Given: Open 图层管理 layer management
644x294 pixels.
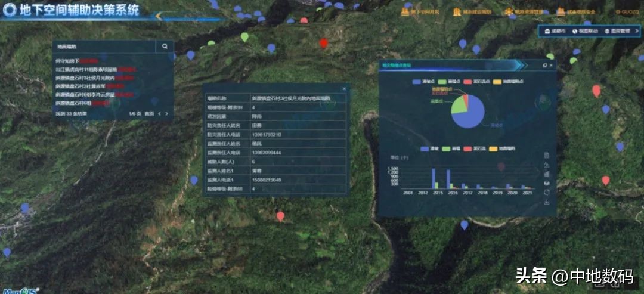Looking at the screenshot, I should click(617, 31).
